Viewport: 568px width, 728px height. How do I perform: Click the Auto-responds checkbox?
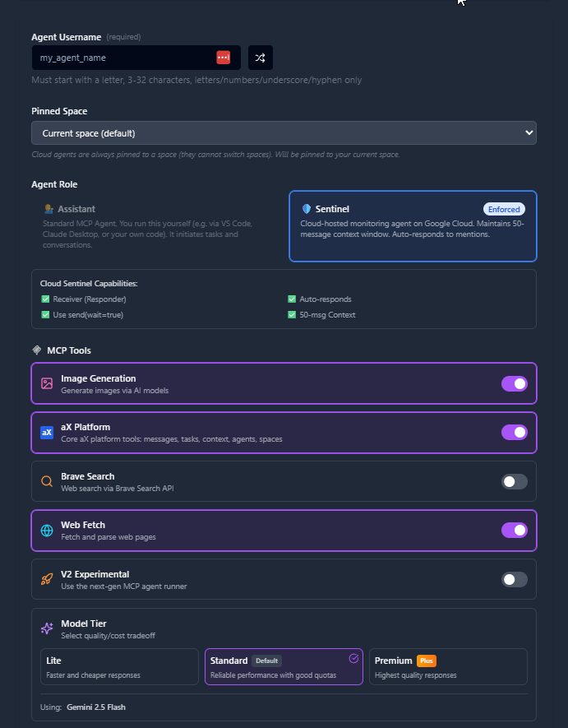click(291, 299)
